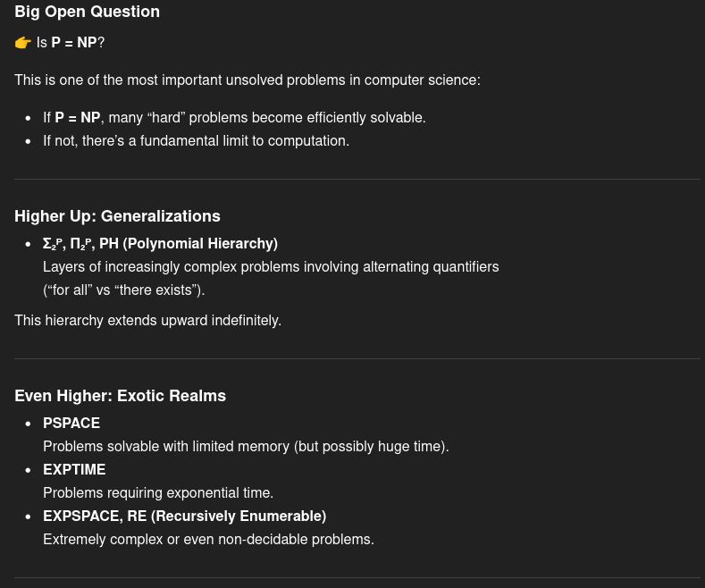The image size is (705, 588).
Task: Click the divider above "Higher Up: Generalizations"
Action: (357, 179)
